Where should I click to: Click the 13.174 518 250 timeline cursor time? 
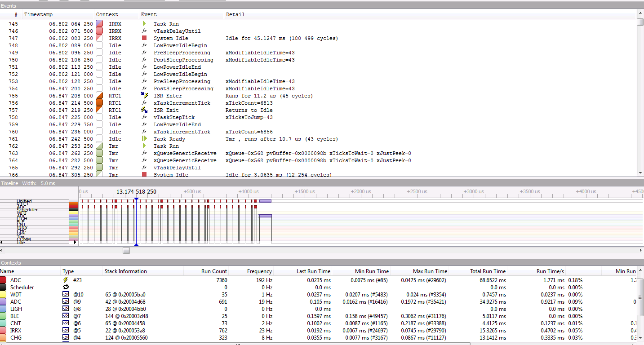click(136, 191)
